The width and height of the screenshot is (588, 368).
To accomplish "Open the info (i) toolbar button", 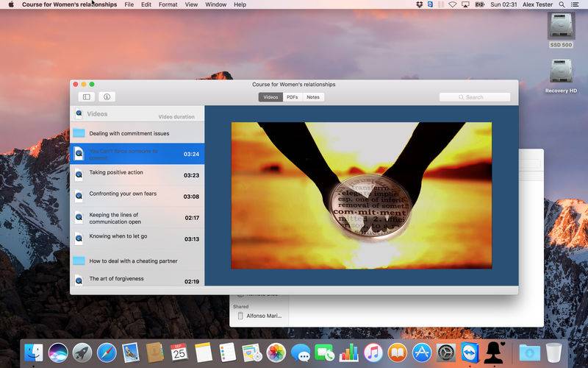I will tap(107, 97).
